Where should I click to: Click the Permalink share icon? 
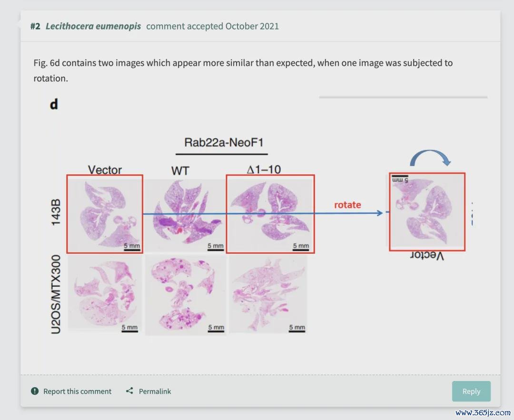[x=129, y=391]
